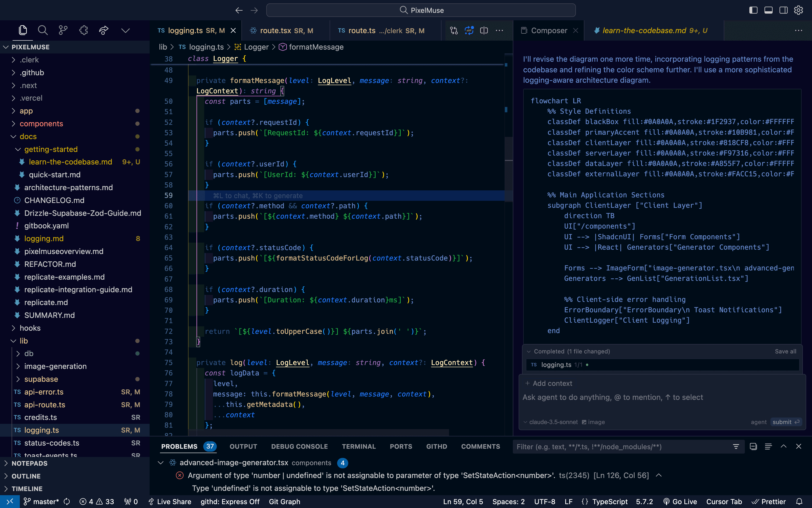Switch to the OUTPUT panel tab

243,447
